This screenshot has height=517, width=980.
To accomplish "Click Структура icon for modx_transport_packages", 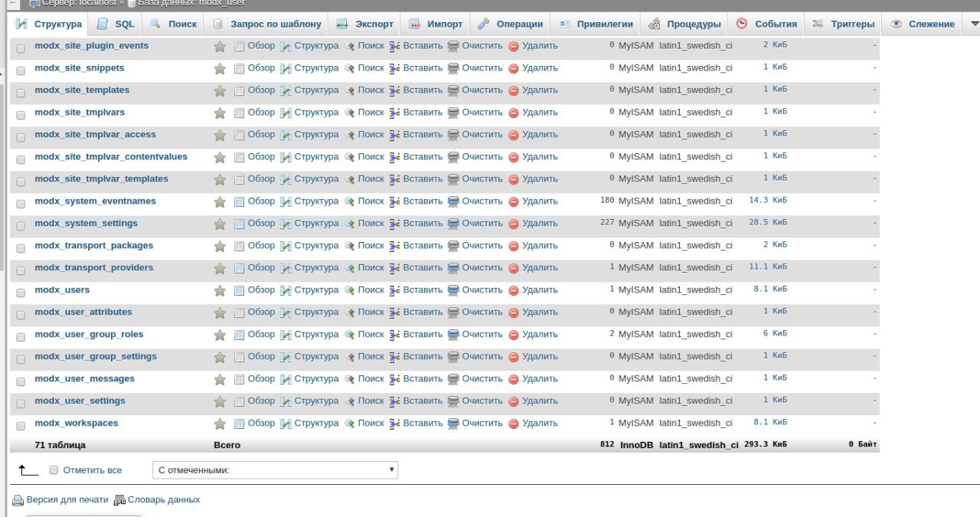I will 286,246.
